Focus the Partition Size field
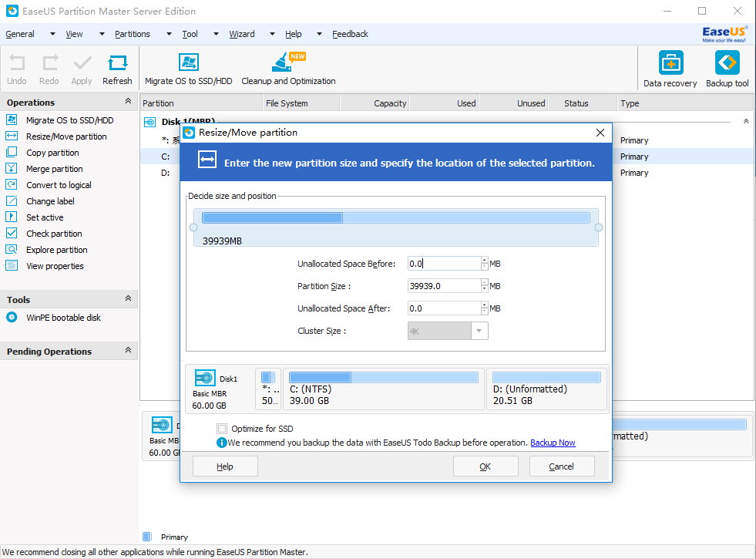Viewport: 756px width, 559px height. tap(444, 286)
